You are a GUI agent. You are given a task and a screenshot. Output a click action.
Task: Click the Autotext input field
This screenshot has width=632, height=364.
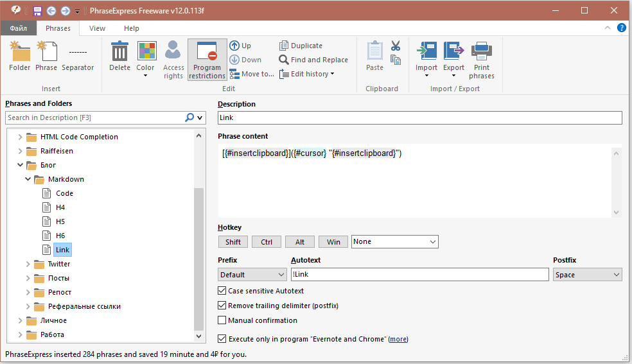pyautogui.click(x=419, y=274)
